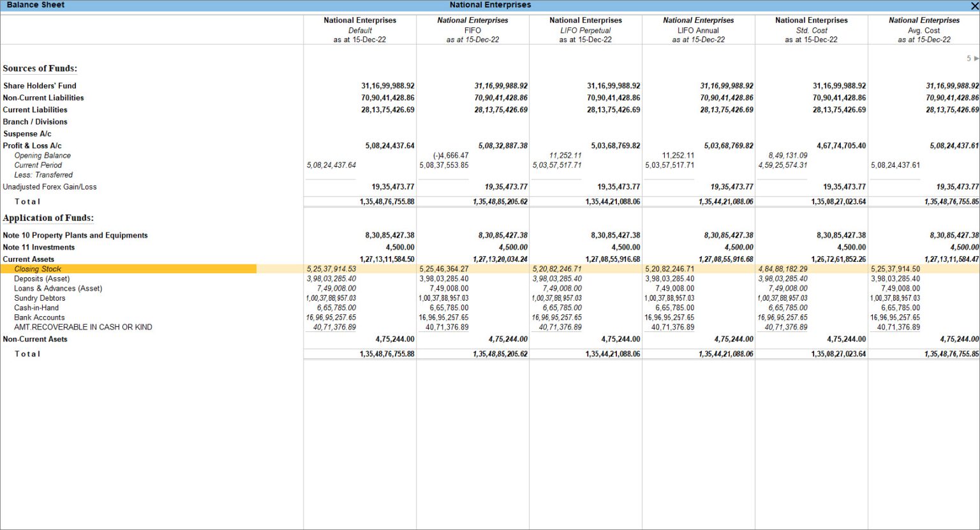Open Bank Accounts ledger details
This screenshot has height=530, width=980.
click(x=39, y=317)
